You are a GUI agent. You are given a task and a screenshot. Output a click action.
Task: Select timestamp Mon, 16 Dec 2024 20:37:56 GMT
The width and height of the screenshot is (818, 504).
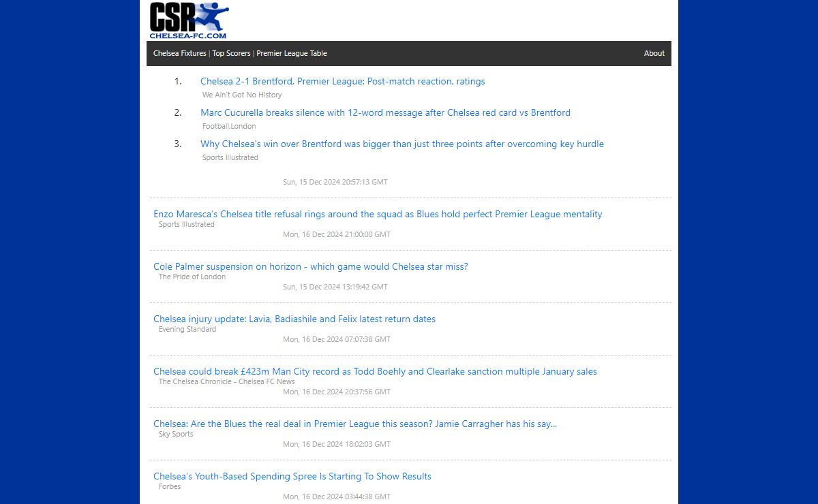pos(337,392)
